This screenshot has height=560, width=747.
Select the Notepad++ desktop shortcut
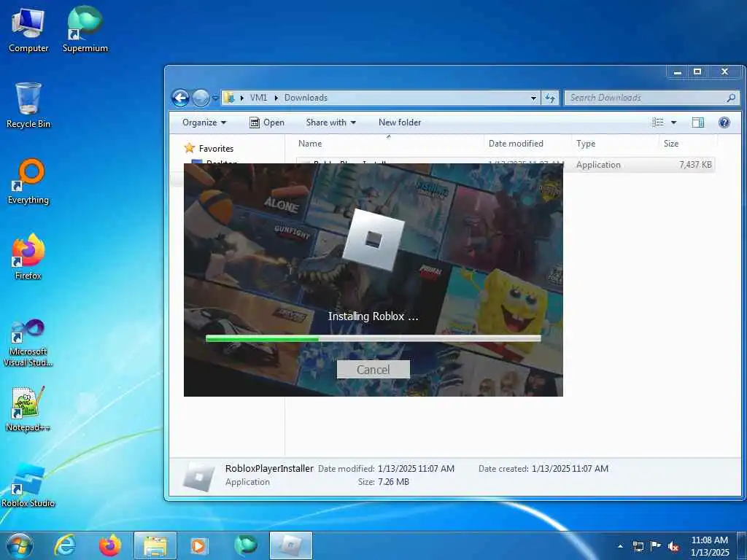pyautogui.click(x=28, y=409)
